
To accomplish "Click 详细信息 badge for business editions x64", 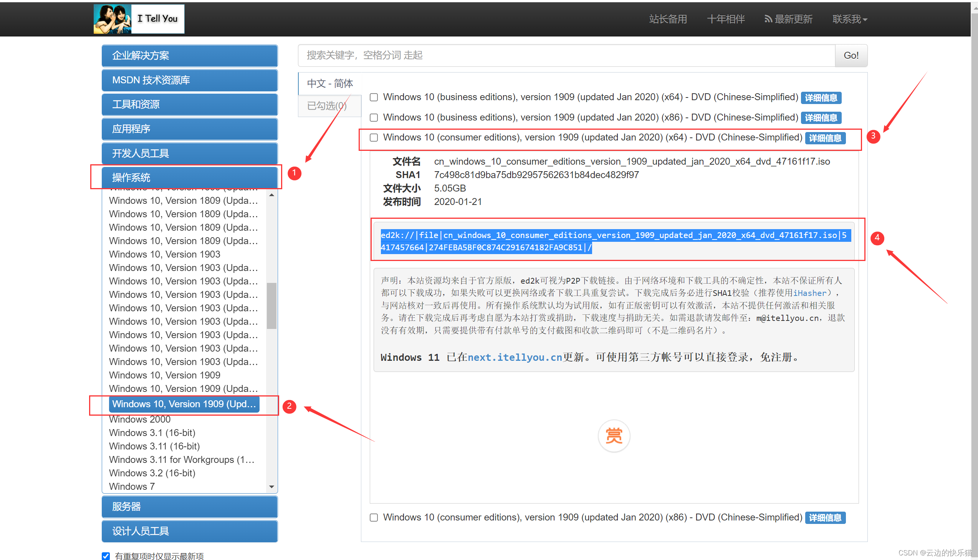I will click(821, 98).
